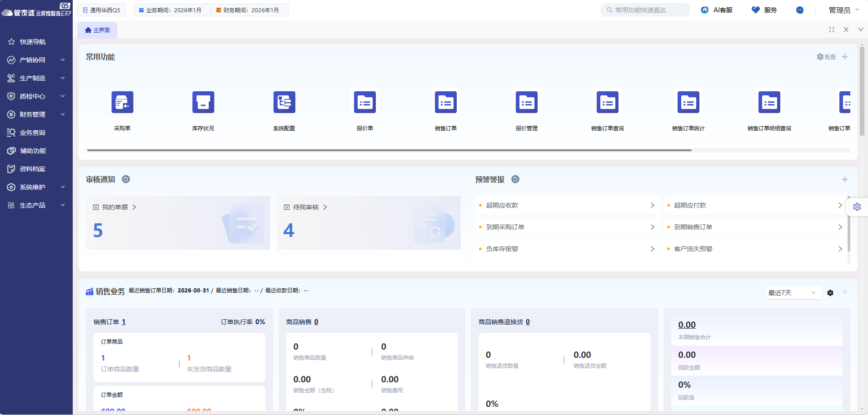Expand the 生态产品 sidebar menu
868x415 pixels.
tap(36, 205)
